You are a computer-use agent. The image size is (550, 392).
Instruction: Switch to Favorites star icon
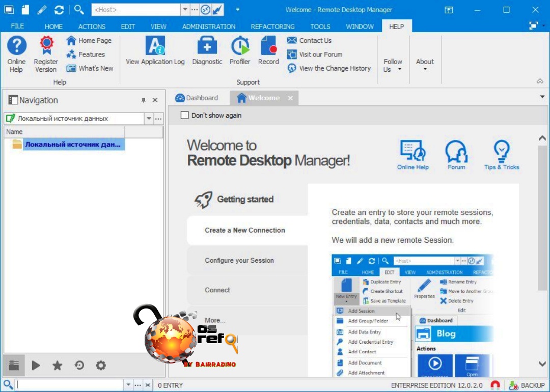click(57, 366)
